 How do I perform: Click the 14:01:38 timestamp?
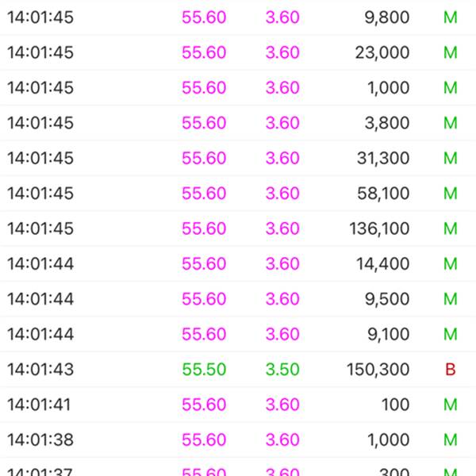tap(40, 440)
